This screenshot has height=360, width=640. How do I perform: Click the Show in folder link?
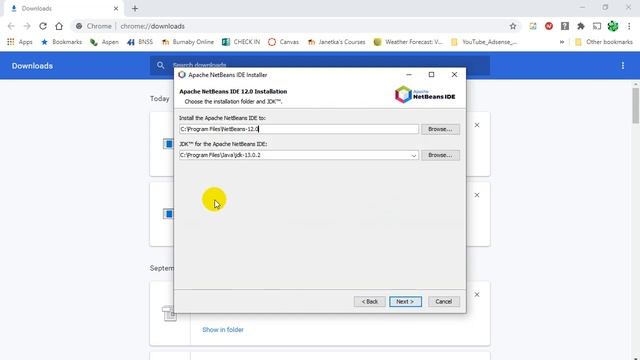click(223, 330)
